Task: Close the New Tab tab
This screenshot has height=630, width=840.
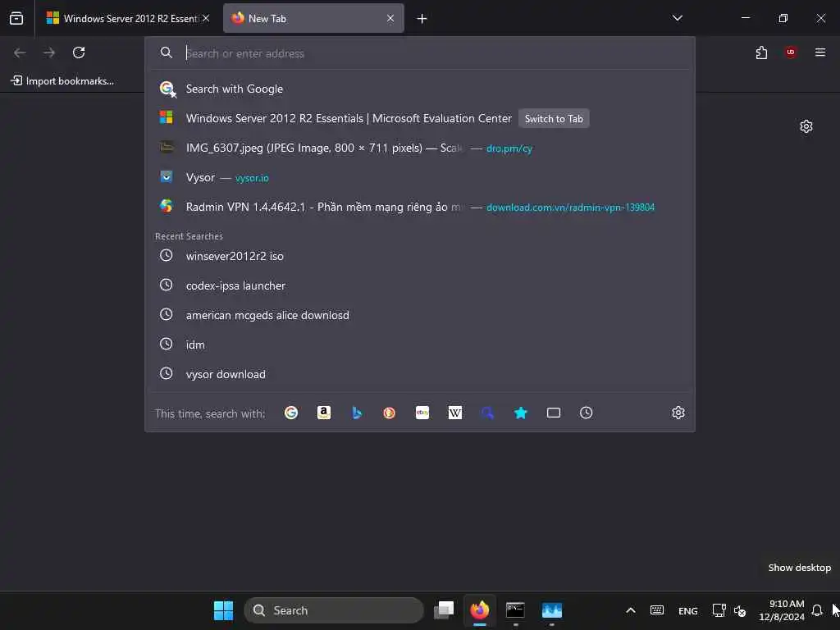Action: 390,19
